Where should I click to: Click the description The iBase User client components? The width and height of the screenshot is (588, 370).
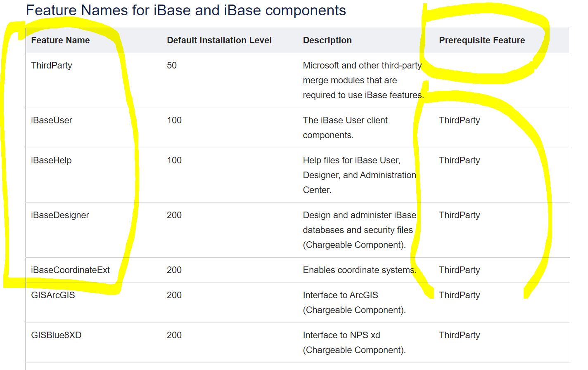point(345,127)
